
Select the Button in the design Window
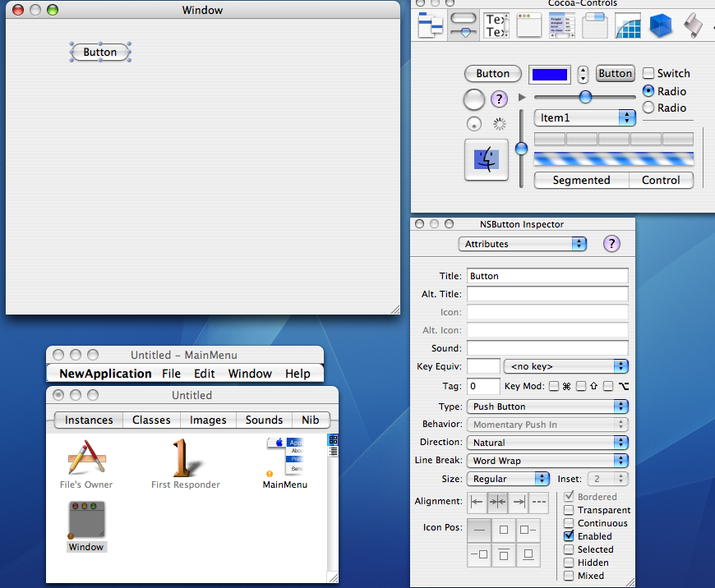(100, 53)
